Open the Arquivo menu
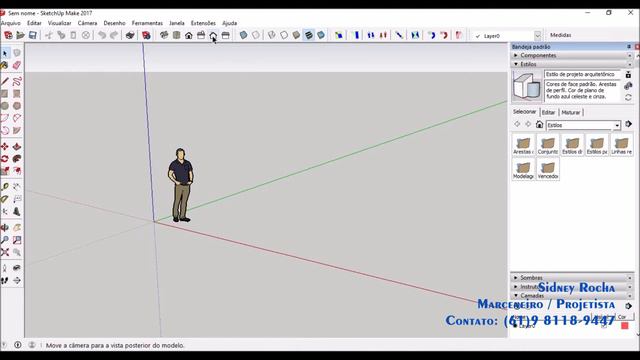 (x=11, y=23)
